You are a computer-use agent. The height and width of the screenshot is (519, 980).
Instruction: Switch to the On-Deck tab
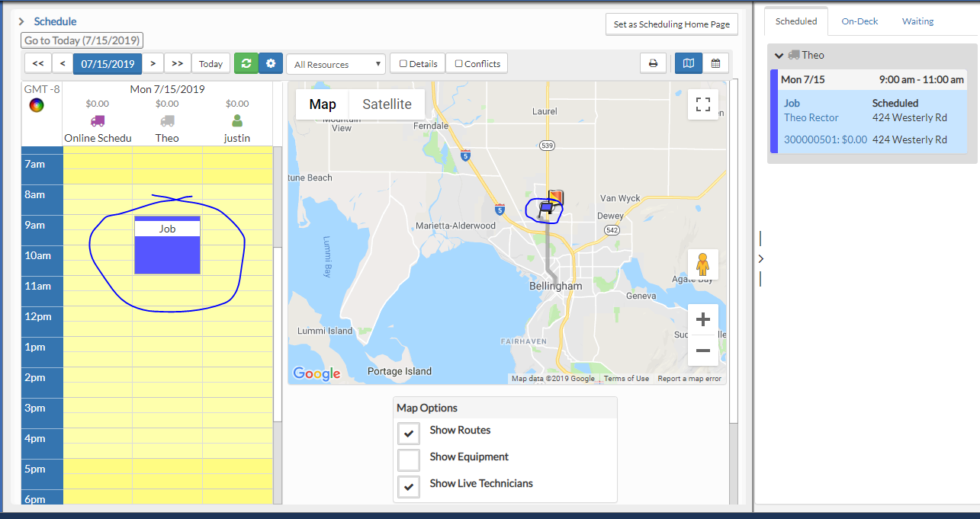[x=860, y=21]
